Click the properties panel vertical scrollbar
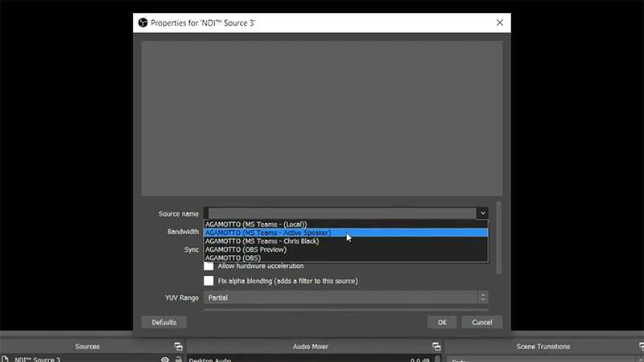The width and height of the screenshot is (644, 362). tap(498, 237)
